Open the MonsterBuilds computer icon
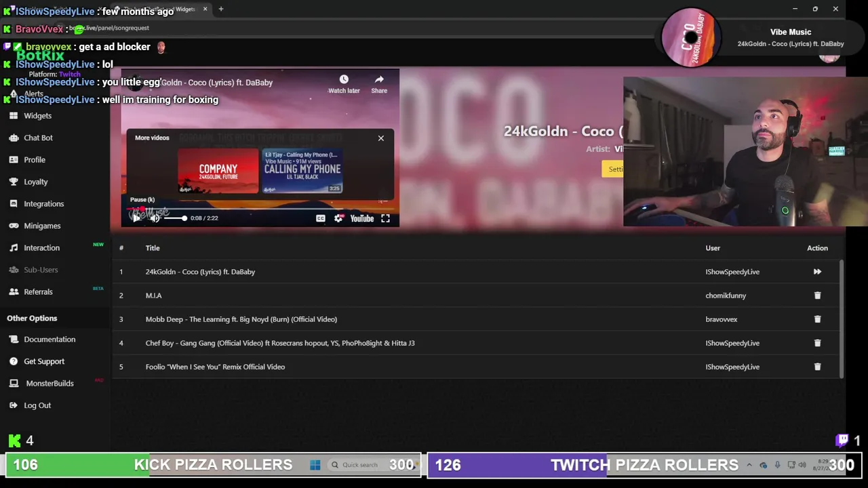 (14, 384)
